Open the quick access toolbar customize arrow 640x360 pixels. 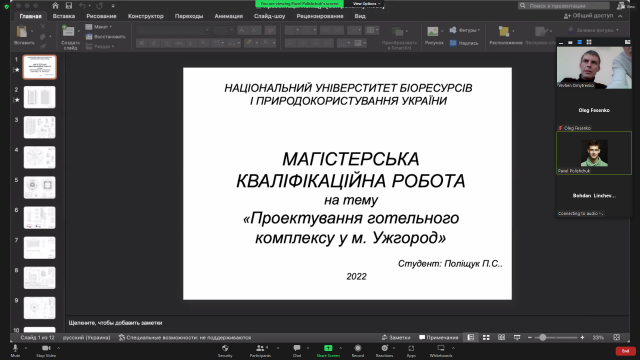pos(113,6)
